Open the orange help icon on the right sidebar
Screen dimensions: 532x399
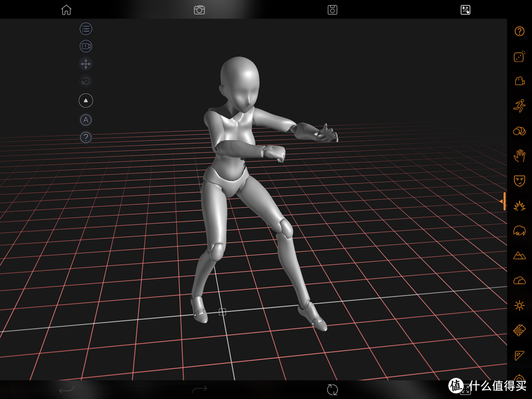coord(520,31)
